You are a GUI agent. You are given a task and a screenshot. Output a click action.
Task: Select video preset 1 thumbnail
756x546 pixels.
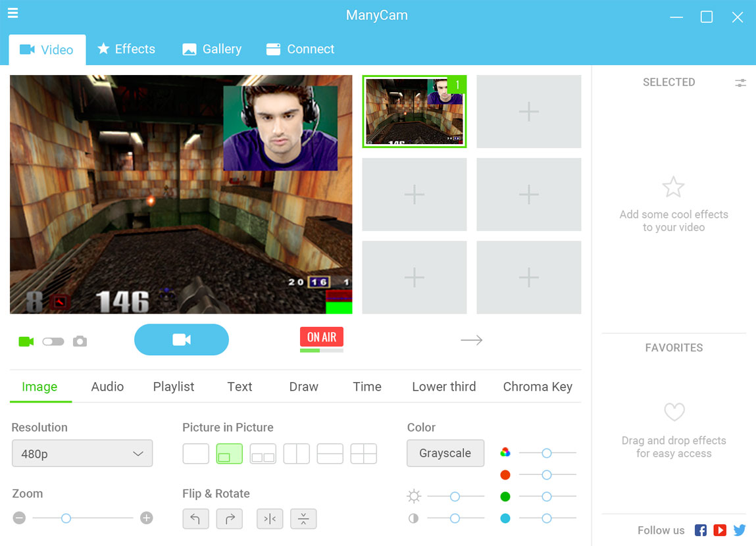[414, 111]
